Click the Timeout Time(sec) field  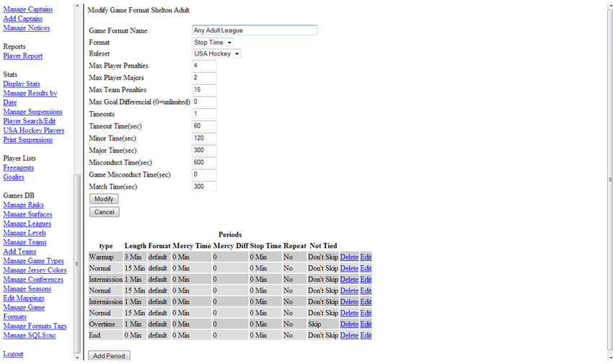[x=204, y=126]
